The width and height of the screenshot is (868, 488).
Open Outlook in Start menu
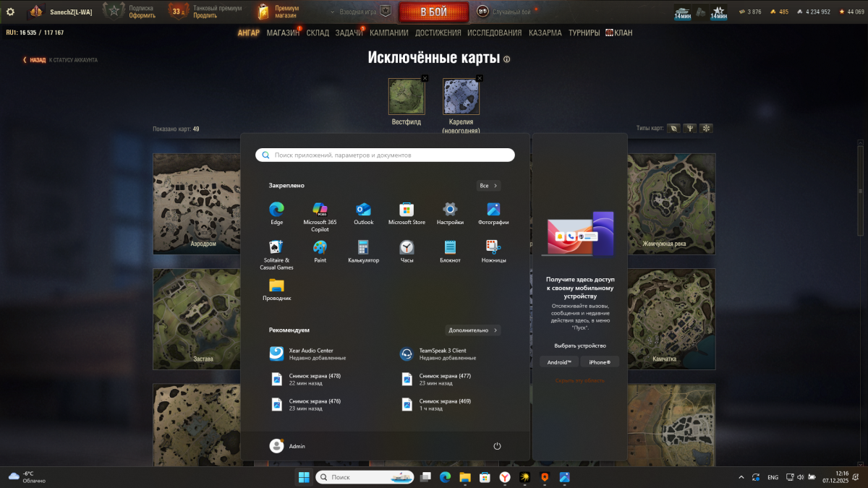(x=363, y=213)
